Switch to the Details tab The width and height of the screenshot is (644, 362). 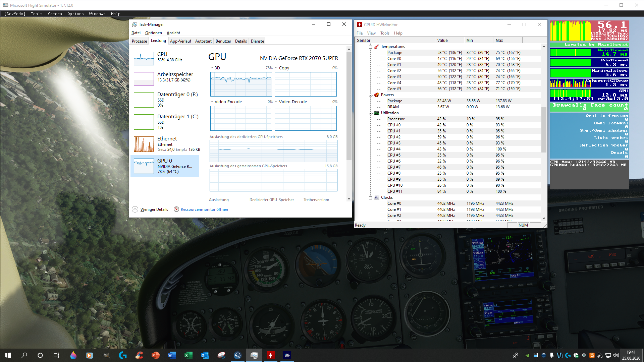click(x=241, y=41)
